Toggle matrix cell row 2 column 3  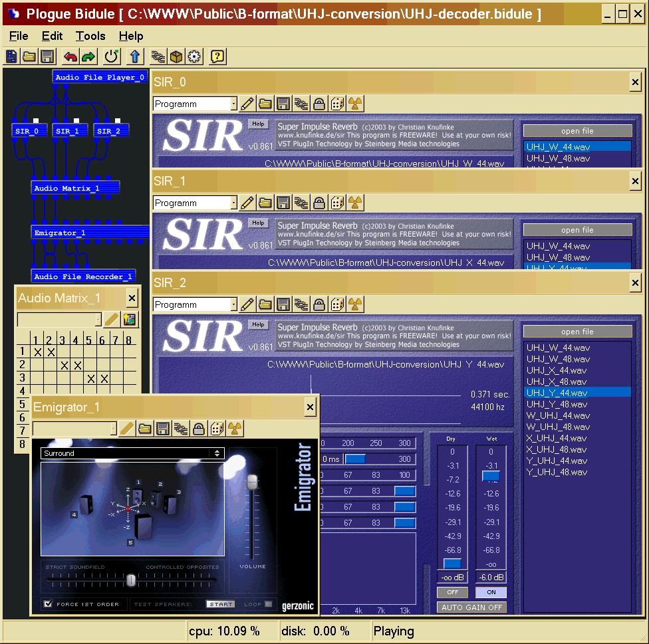point(64,366)
